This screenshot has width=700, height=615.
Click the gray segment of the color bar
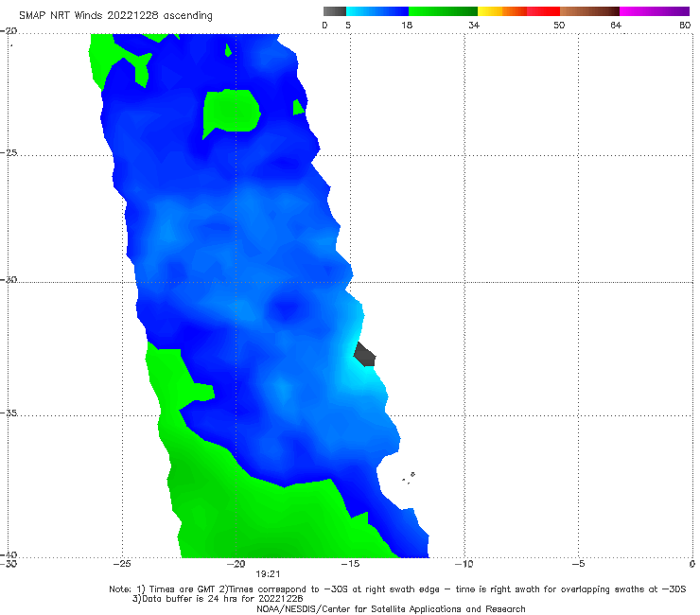point(335,11)
